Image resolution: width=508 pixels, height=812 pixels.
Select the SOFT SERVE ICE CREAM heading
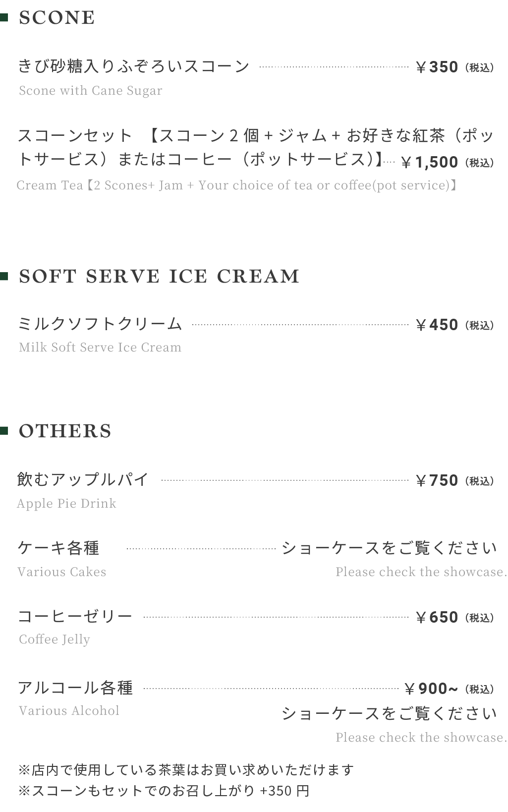[x=159, y=276]
